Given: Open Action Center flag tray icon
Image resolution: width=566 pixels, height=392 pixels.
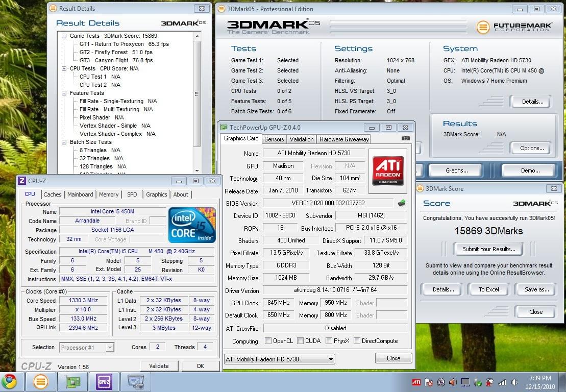Looking at the screenshot, I should point(429,382).
